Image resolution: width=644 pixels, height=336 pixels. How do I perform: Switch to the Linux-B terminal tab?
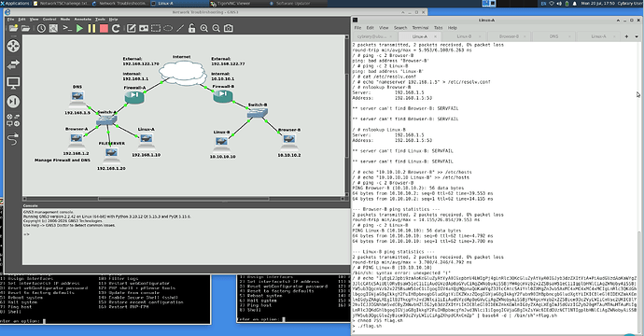464,36
